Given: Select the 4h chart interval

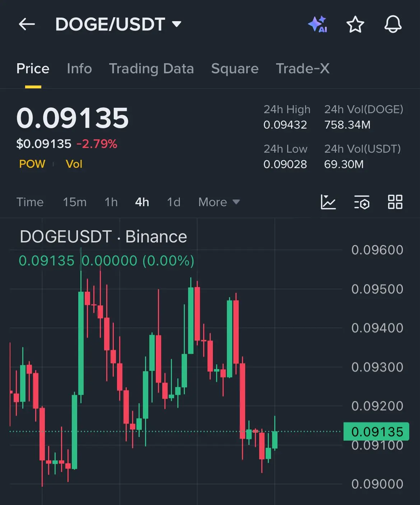Looking at the screenshot, I should [142, 202].
